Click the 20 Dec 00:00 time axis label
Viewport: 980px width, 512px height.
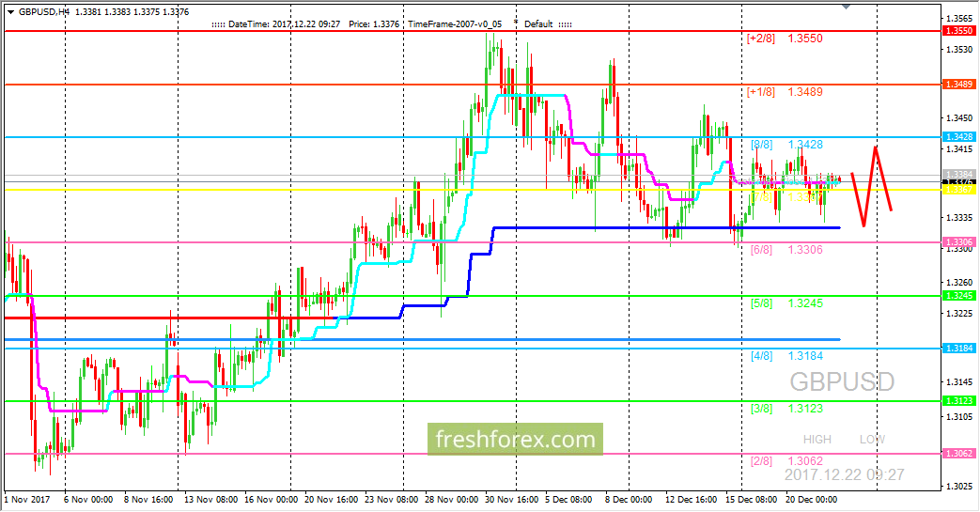(x=811, y=500)
